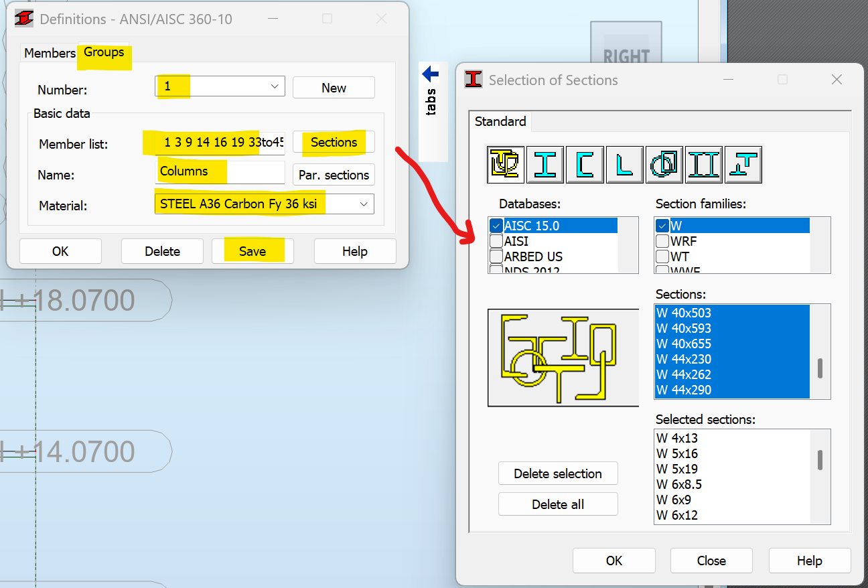Uncheck the AISC 15.0 database checkbox
The width and height of the screenshot is (868, 588).
click(496, 226)
